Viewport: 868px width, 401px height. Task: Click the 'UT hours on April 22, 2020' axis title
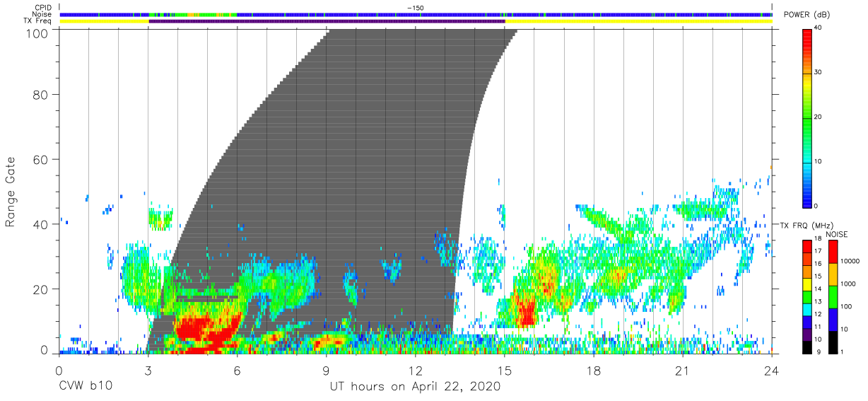click(415, 387)
